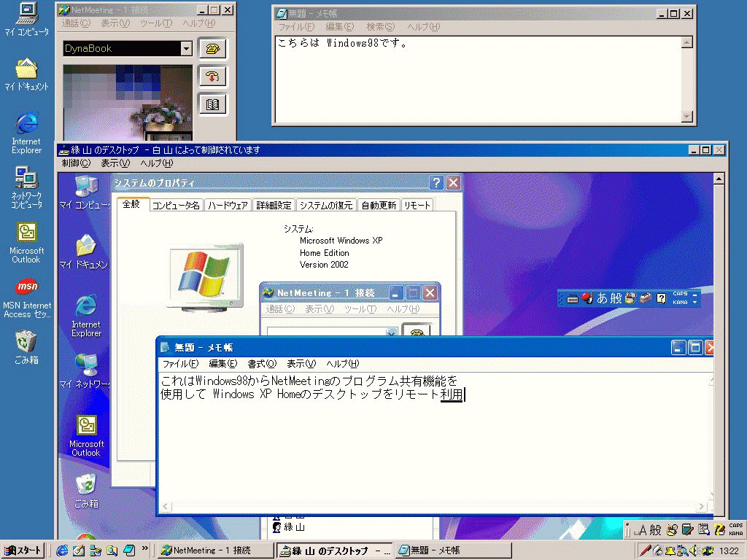The image size is (747, 560).
Task: Toggle the KANA indicator on the XP IME bar
Action: 680,303
